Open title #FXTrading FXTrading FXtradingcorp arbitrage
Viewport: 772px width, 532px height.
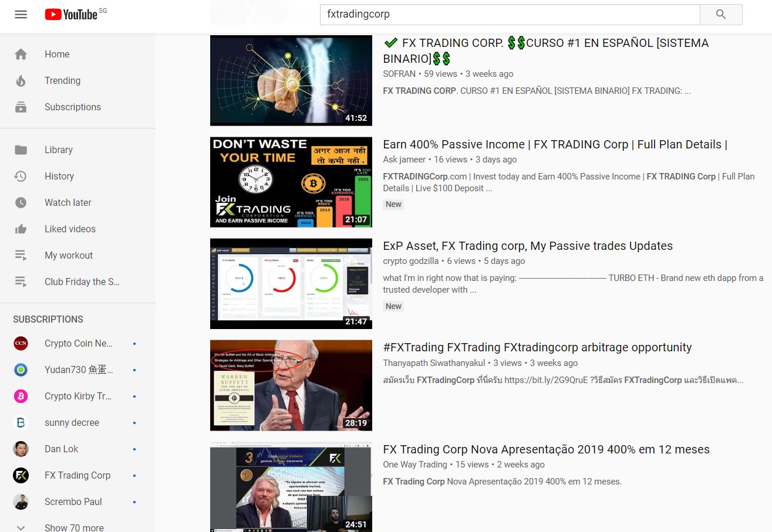537,347
